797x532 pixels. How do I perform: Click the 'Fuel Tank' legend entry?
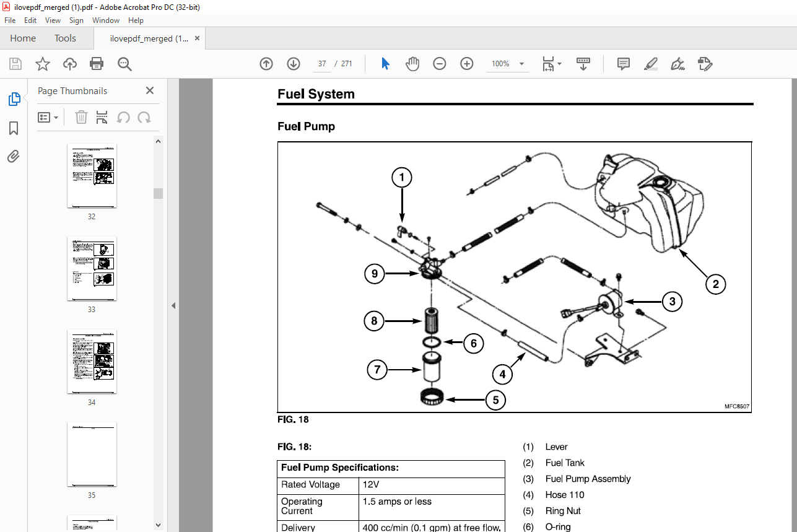point(565,463)
